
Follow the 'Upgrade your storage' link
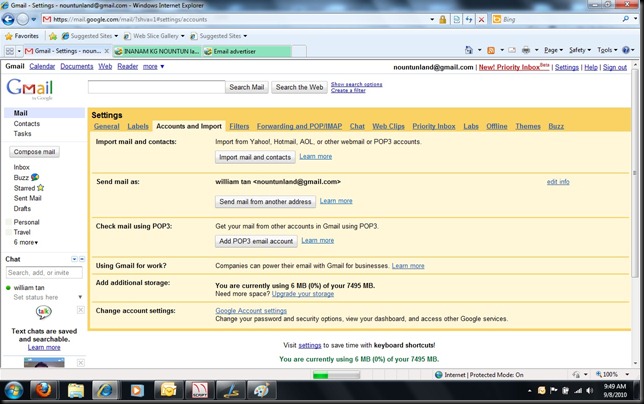click(x=303, y=293)
